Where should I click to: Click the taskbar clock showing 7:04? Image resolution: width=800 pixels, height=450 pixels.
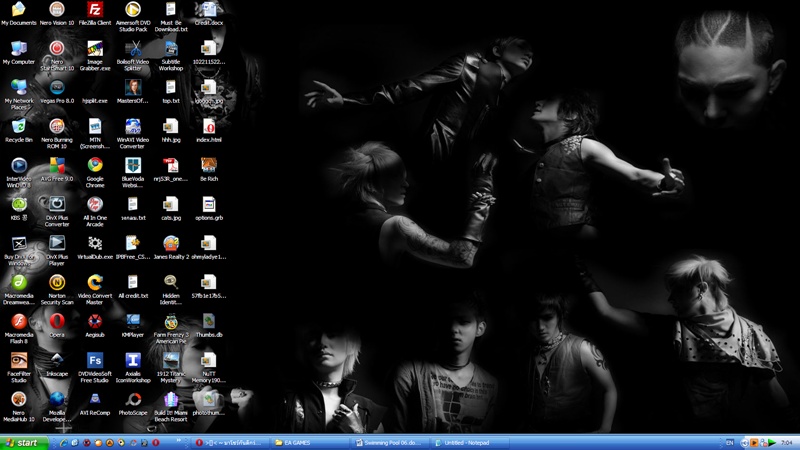point(786,443)
